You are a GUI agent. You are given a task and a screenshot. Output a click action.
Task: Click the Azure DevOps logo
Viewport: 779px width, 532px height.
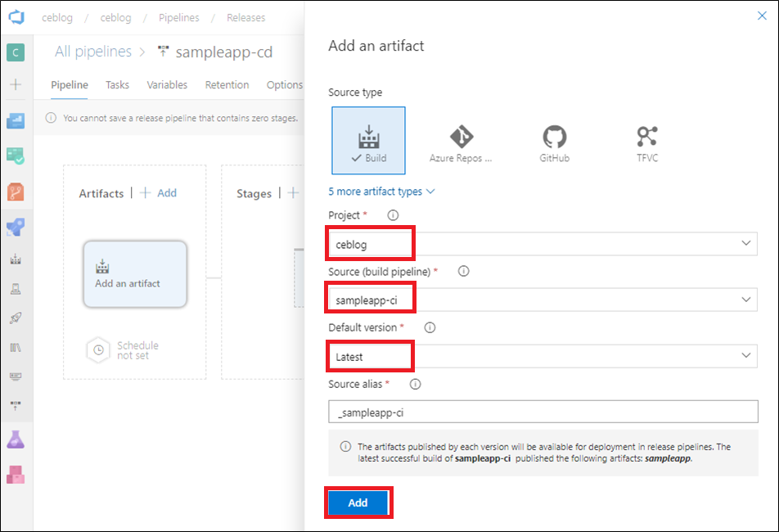point(16,17)
